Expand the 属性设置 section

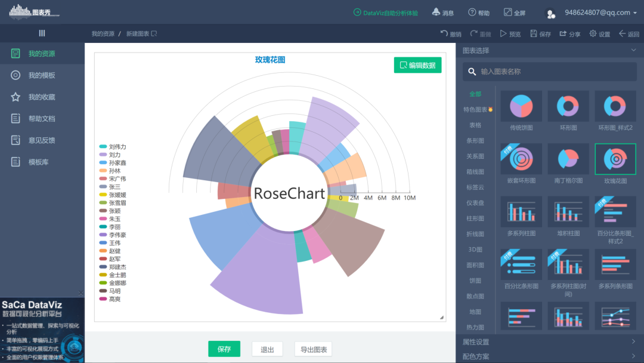550,342
